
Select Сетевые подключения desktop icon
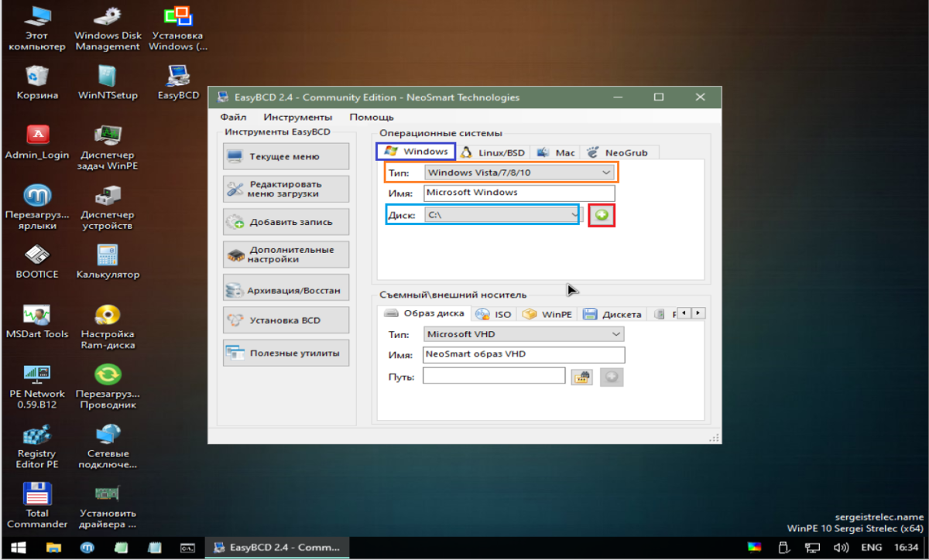pyautogui.click(x=108, y=446)
